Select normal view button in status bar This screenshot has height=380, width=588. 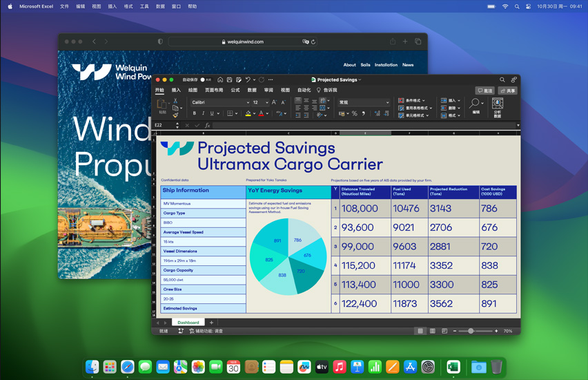pos(420,331)
